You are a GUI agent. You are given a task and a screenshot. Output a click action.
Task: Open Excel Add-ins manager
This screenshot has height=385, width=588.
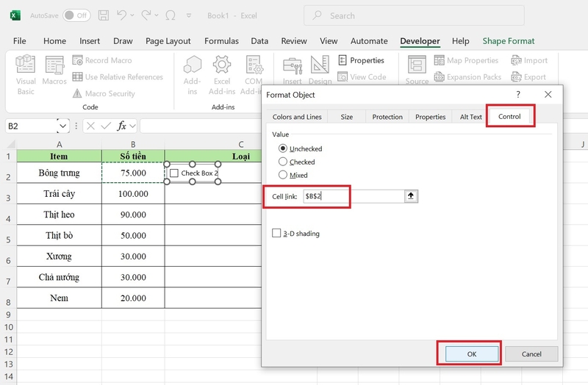tap(222, 75)
